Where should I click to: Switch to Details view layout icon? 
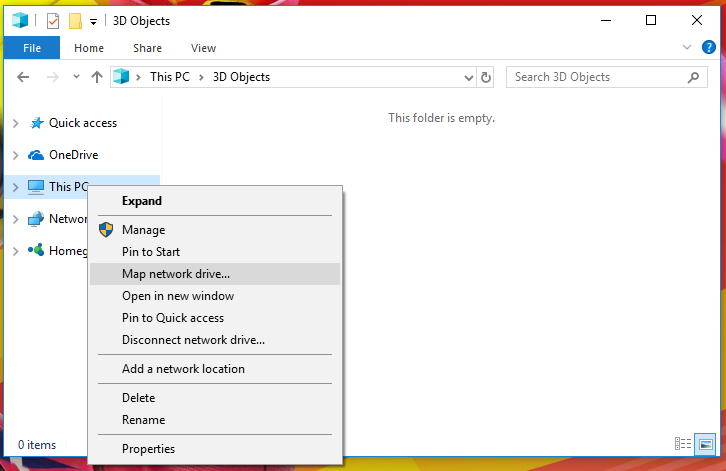click(x=684, y=445)
